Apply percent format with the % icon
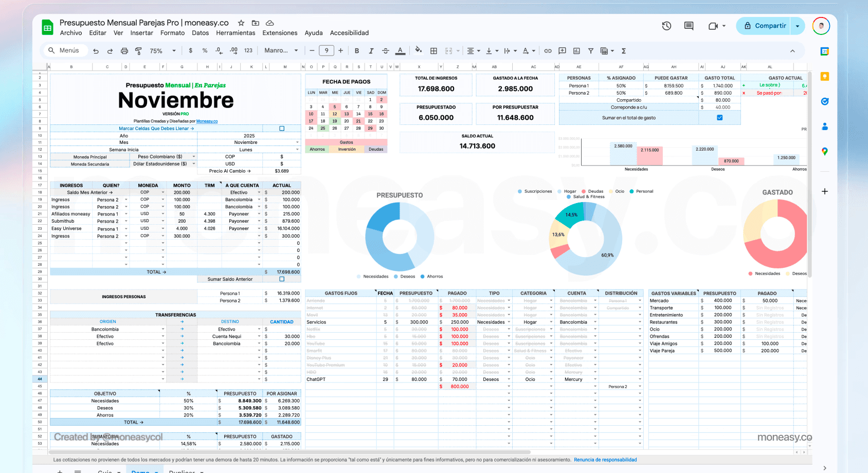This screenshot has height=473, width=868. pyautogui.click(x=205, y=51)
